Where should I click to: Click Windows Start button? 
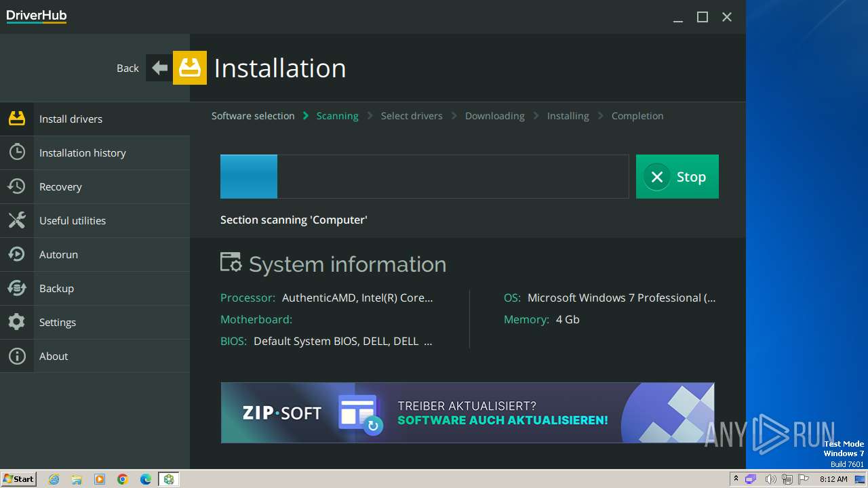pyautogui.click(x=19, y=479)
